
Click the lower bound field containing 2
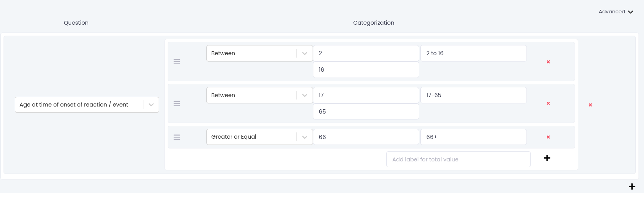(366, 53)
